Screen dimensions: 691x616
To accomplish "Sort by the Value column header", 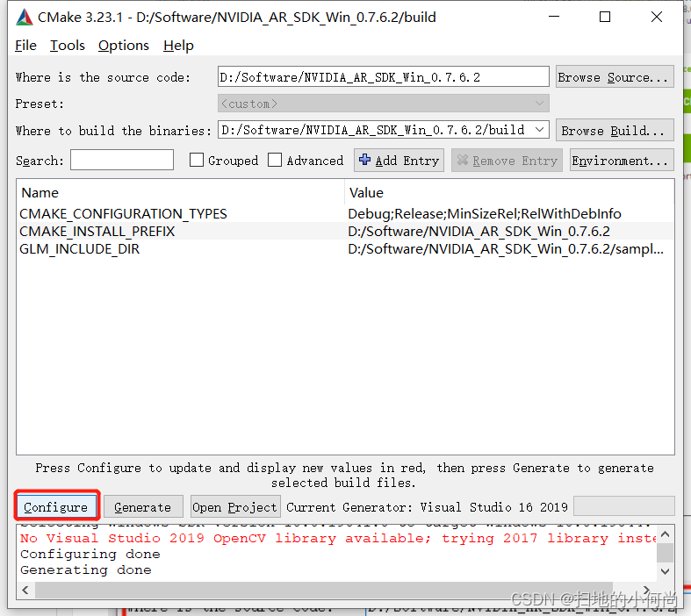I will click(x=509, y=192).
